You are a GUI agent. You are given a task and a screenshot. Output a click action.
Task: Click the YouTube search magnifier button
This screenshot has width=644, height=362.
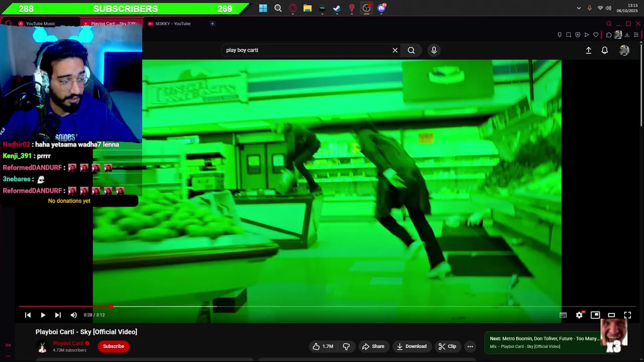[x=411, y=50]
